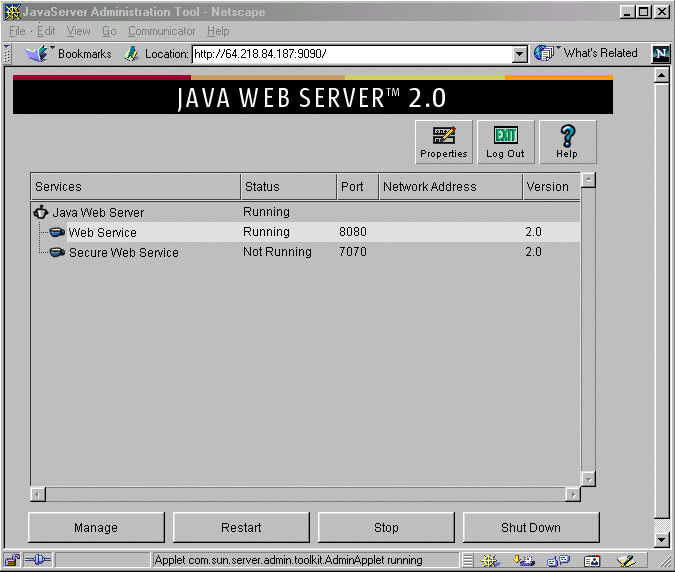
Task: Open Composer from the component bar
Action: [626, 560]
